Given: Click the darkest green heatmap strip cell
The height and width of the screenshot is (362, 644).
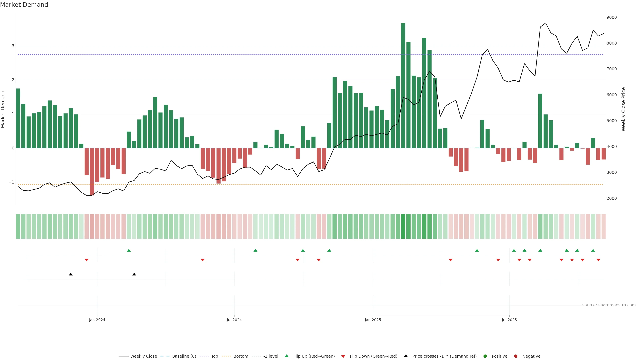Looking at the screenshot, I should tap(403, 226).
